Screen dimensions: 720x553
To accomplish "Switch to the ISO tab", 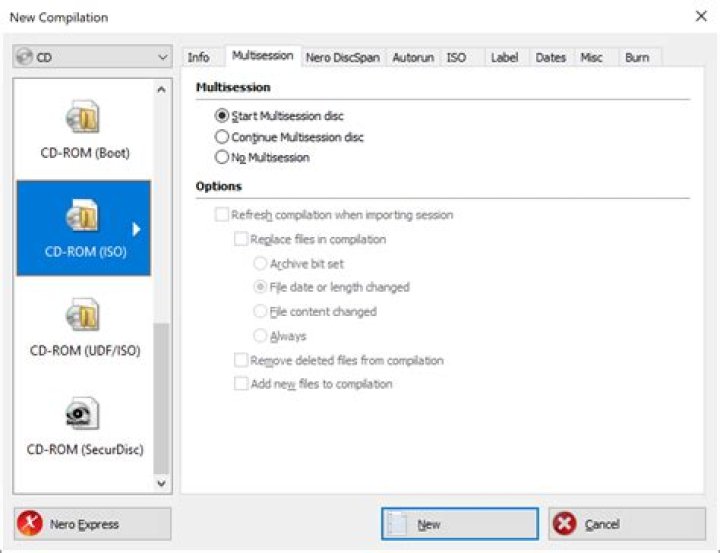I will [x=456, y=58].
